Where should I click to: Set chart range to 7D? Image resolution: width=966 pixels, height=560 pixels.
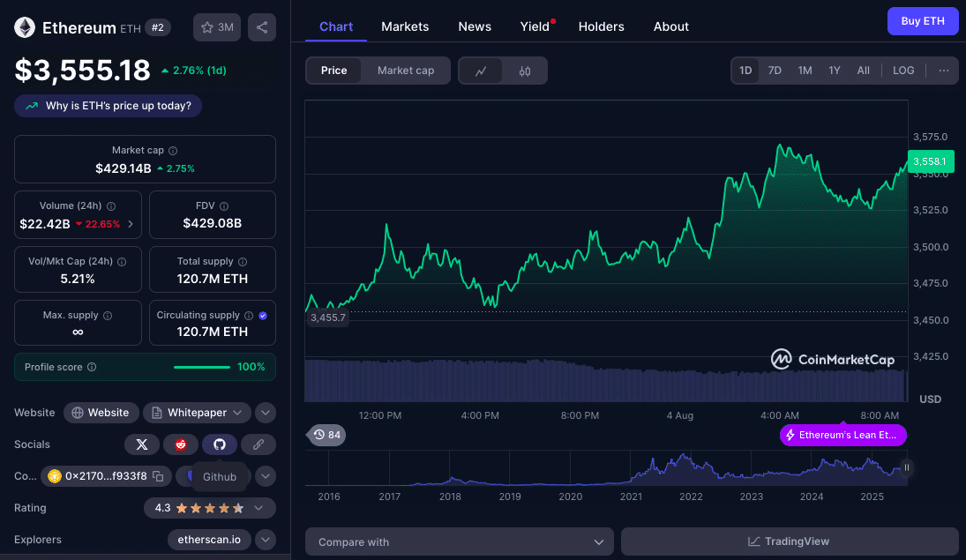[775, 71]
